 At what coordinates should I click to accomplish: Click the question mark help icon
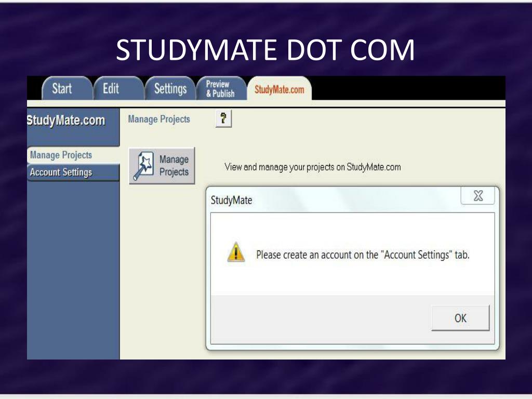(x=223, y=118)
